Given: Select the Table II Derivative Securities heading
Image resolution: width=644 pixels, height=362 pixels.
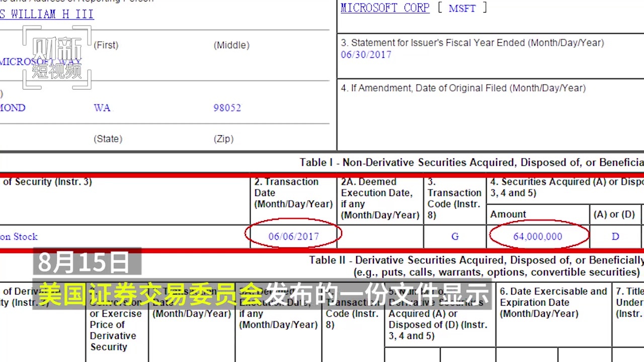Looking at the screenshot, I should coord(476,260).
